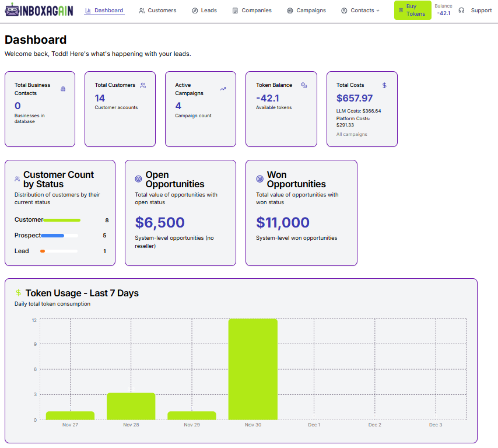Click the green Customer status bar
Image resolution: width=498 pixels, height=448 pixels.
click(62, 220)
